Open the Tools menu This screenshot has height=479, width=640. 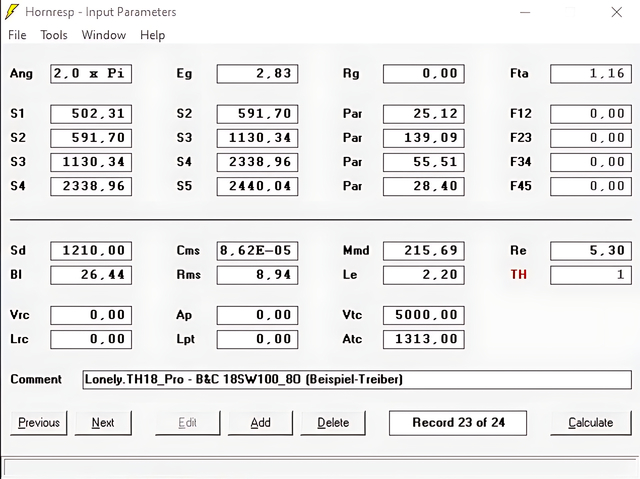53,35
